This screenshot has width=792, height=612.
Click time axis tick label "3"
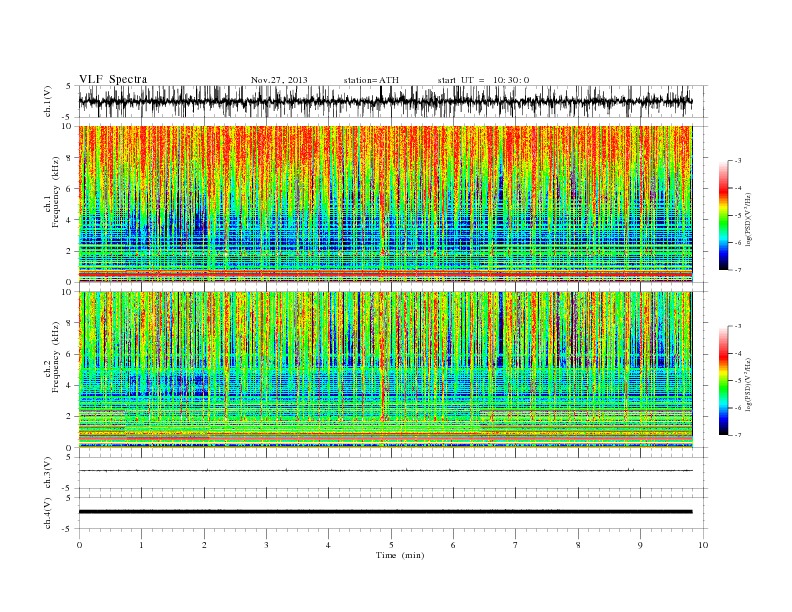[x=267, y=545]
